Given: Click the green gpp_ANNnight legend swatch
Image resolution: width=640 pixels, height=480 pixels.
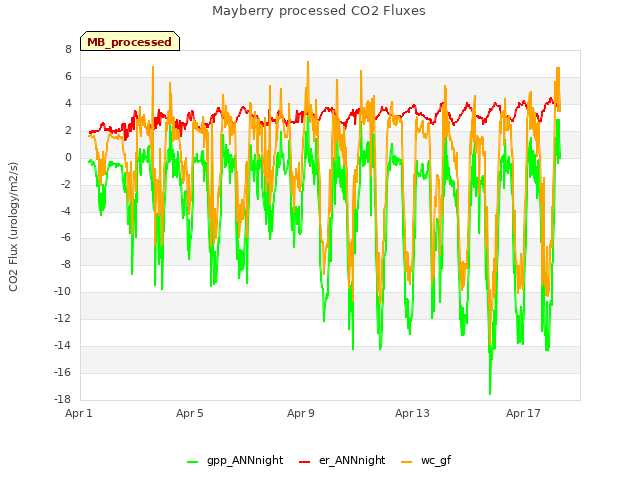Looking at the screenshot, I should pos(192,462).
